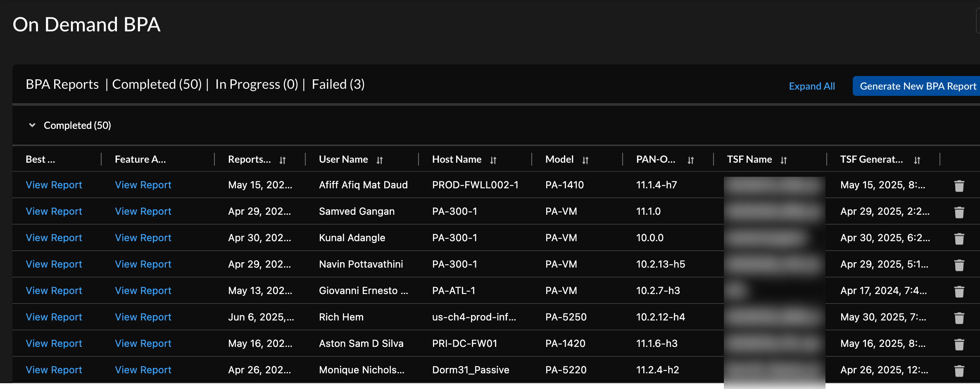The width and height of the screenshot is (980, 389).
Task: Jump to Failed (3) reports section
Action: coord(338,84)
